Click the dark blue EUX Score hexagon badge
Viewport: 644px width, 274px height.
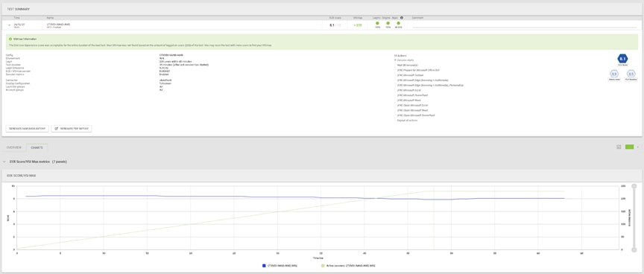[622, 59]
